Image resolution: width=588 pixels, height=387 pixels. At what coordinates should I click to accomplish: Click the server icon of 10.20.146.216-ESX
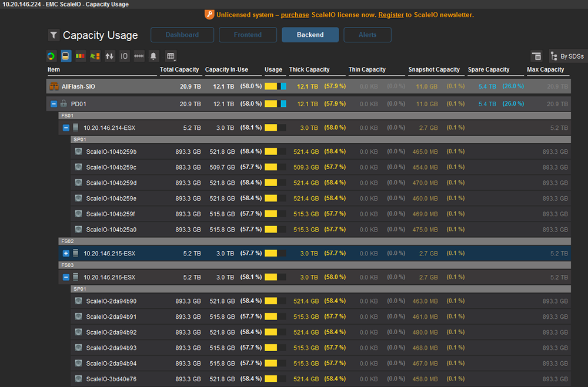[76, 277]
